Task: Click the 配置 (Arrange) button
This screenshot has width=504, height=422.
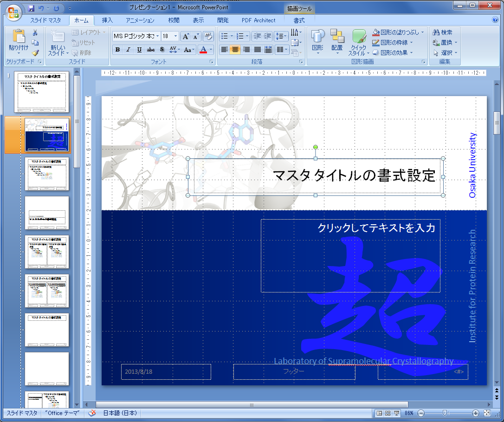Action: click(337, 42)
